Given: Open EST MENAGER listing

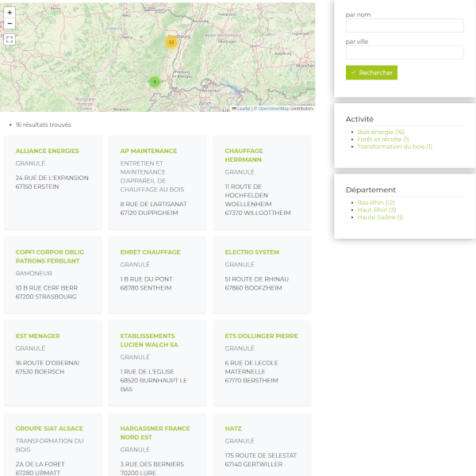Looking at the screenshot, I should 37,336.
